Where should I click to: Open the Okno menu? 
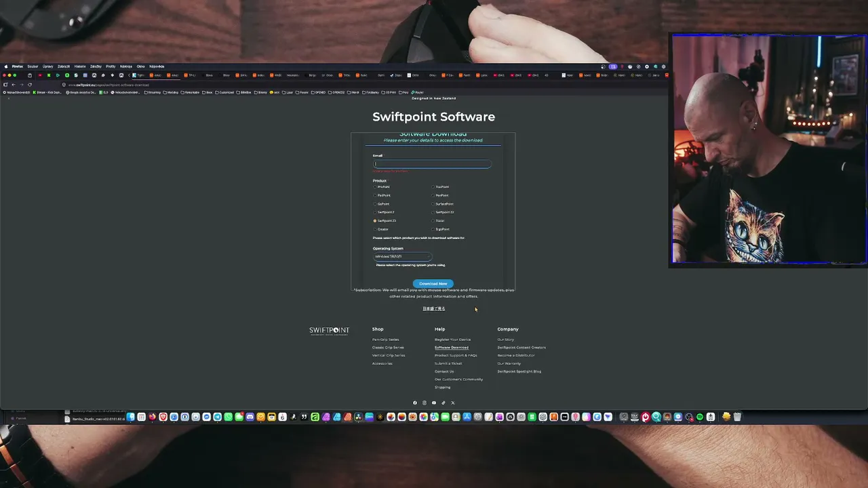[141, 66]
